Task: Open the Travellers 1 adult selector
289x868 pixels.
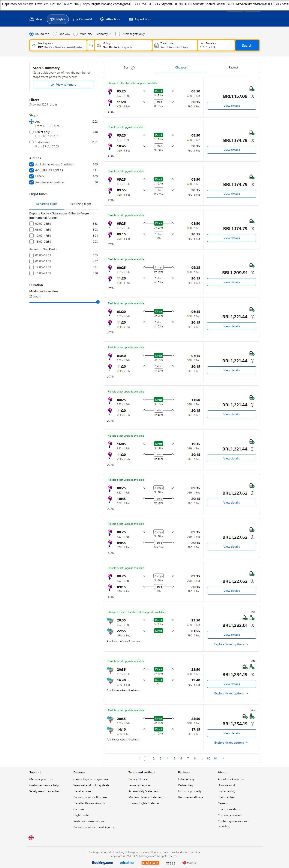Action: click(x=216, y=46)
